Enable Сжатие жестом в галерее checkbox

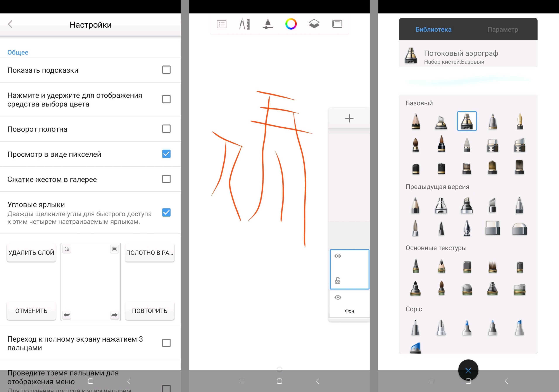click(166, 179)
